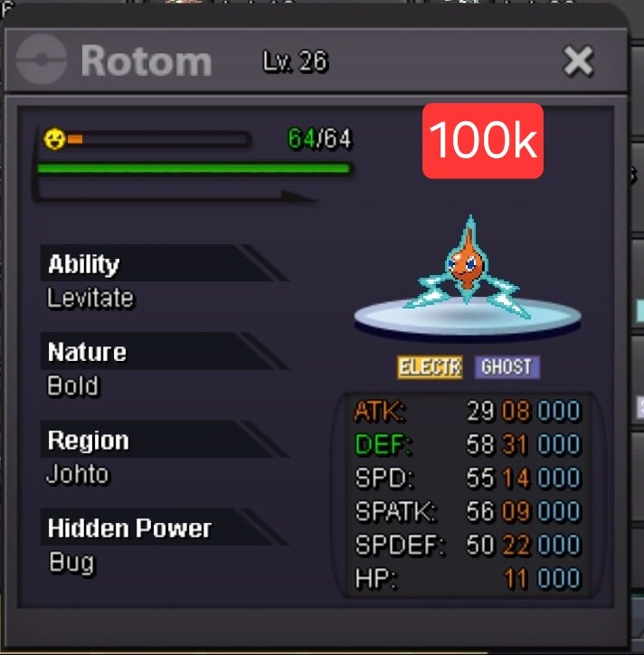Click the experience arrow bar
The image size is (644, 655).
coord(176,195)
